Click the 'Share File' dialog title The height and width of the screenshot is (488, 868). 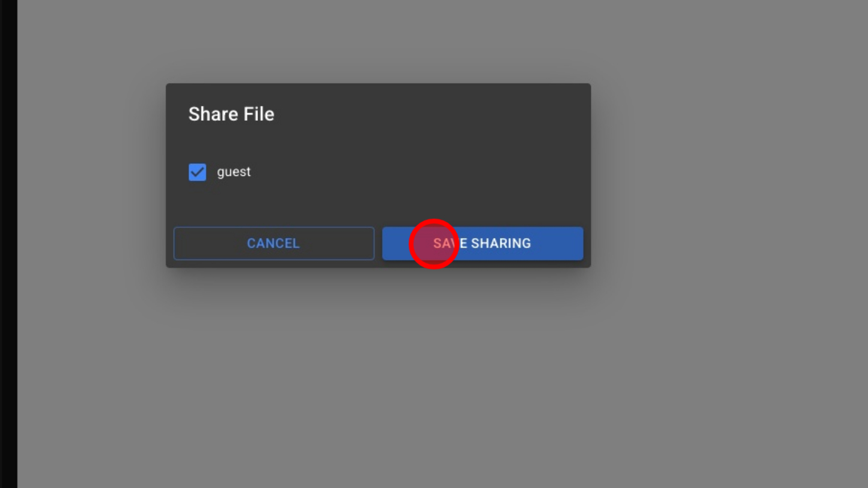click(x=231, y=114)
